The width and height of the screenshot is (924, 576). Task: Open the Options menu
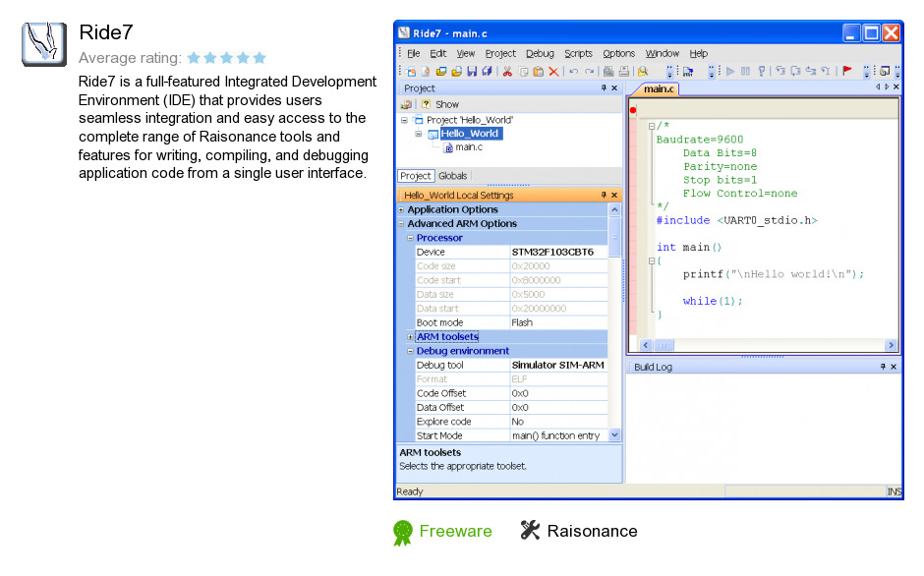click(x=618, y=54)
